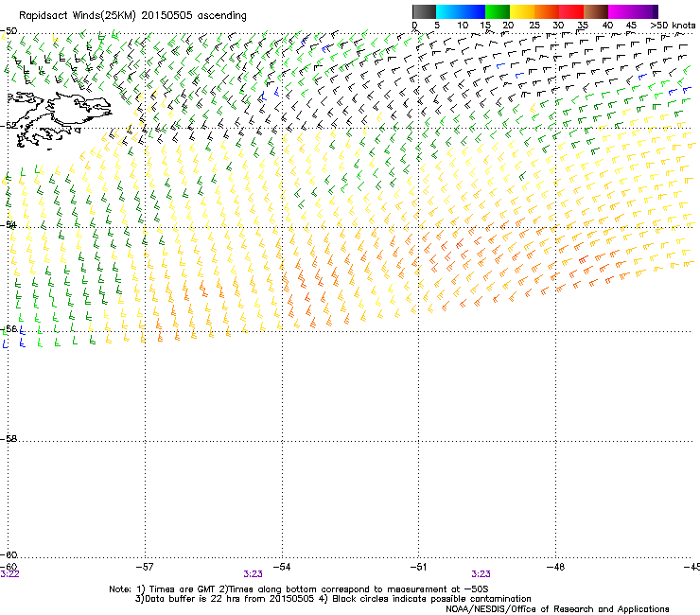Click the cyan 5-10 knots legend color
This screenshot has width=700, height=615.
pos(447,11)
